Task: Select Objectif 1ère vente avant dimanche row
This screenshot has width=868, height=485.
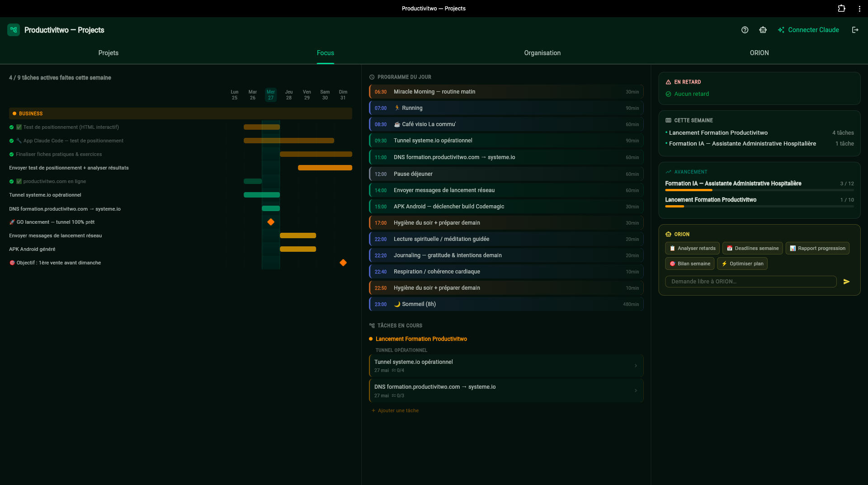Action: [180, 263]
